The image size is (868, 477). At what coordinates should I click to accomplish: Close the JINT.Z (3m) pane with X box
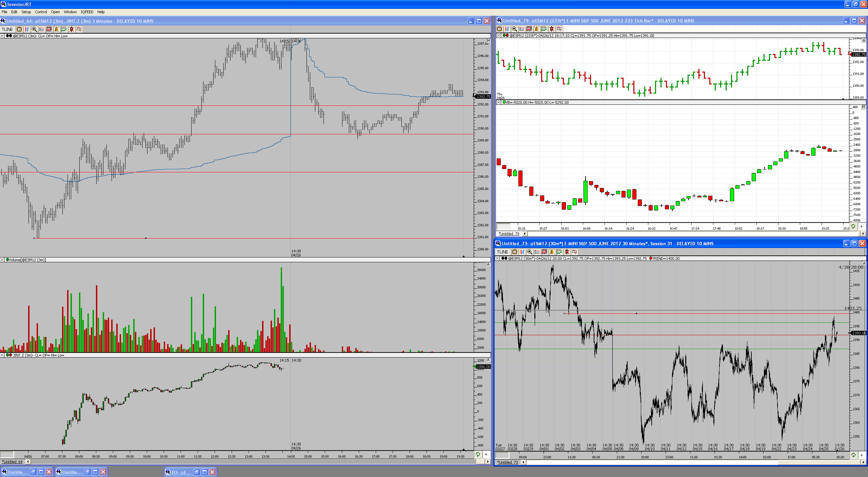click(2, 355)
